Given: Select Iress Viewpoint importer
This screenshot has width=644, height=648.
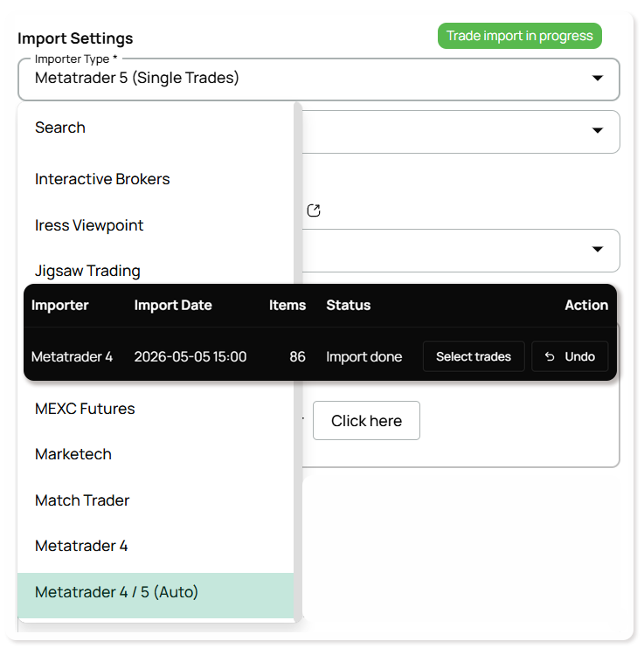Looking at the screenshot, I should 156,225.
